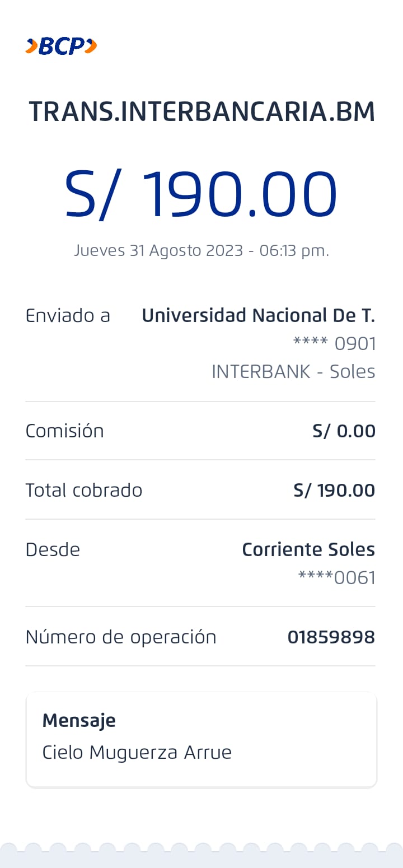The image size is (403, 868).
Task: Click the INTERBANK - Soles text
Action: point(293,371)
